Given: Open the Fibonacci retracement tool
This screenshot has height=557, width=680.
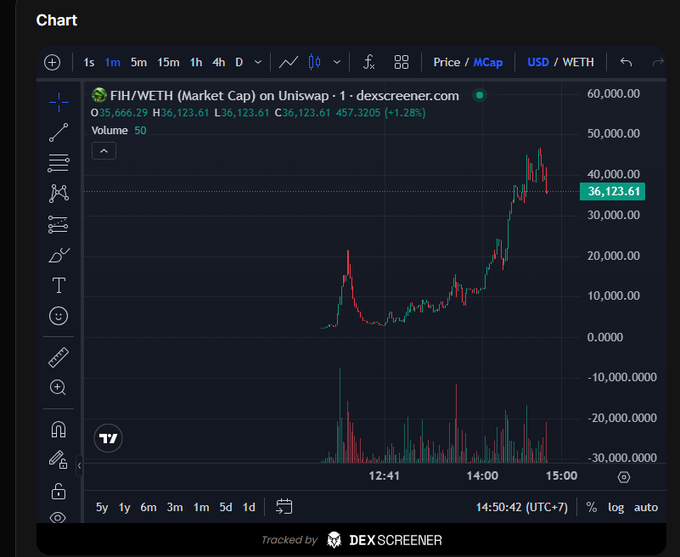Looking at the screenshot, I should [59, 163].
